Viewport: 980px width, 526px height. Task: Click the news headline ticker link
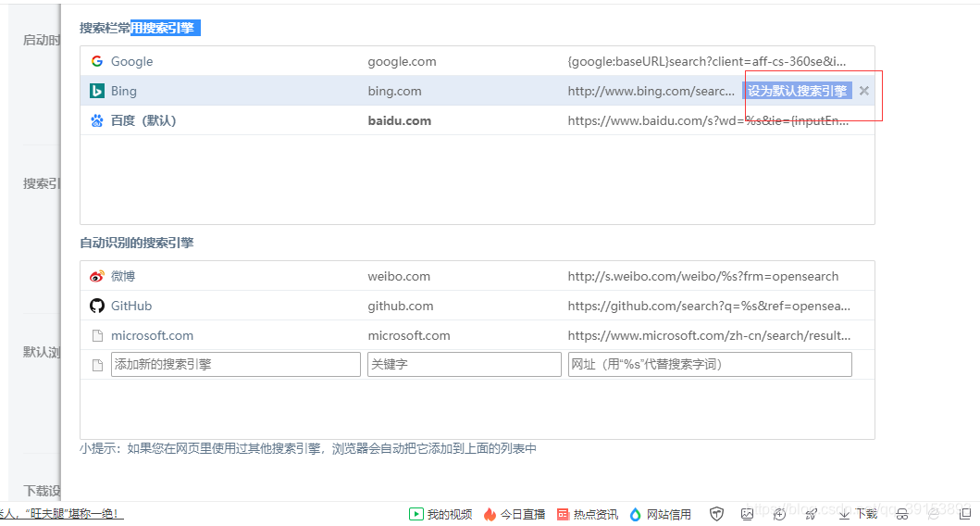61,514
